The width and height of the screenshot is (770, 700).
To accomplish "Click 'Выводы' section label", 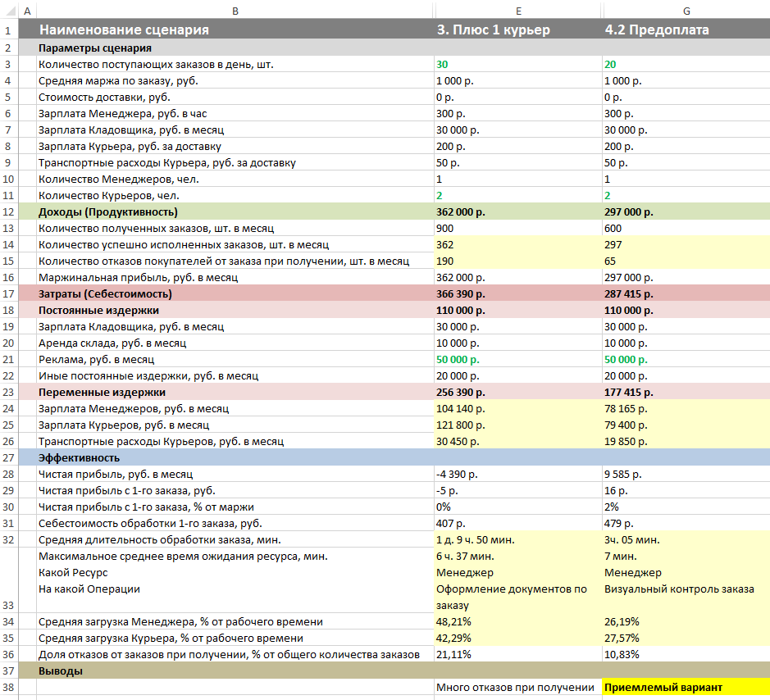I will (x=61, y=670).
